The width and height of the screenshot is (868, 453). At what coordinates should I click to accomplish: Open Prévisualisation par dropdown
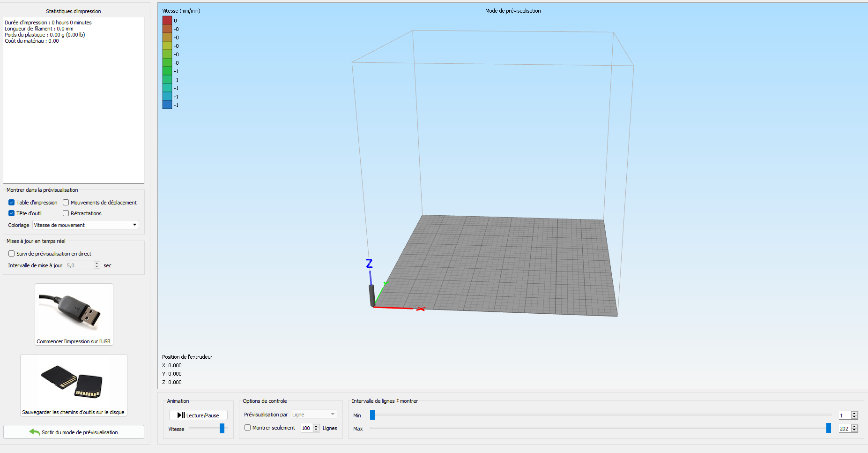pos(313,415)
